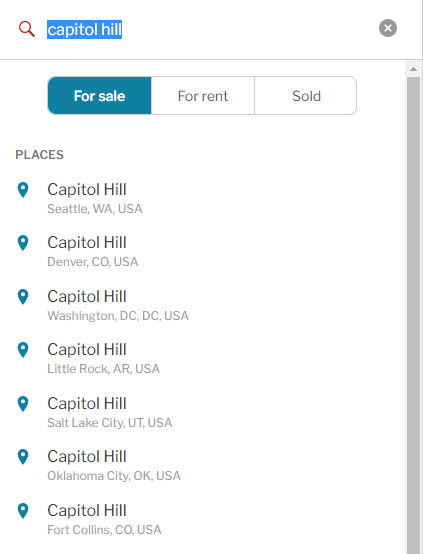This screenshot has width=423, height=554.
Task: Click the pin icon beside Fort Collins result
Action: 23,511
